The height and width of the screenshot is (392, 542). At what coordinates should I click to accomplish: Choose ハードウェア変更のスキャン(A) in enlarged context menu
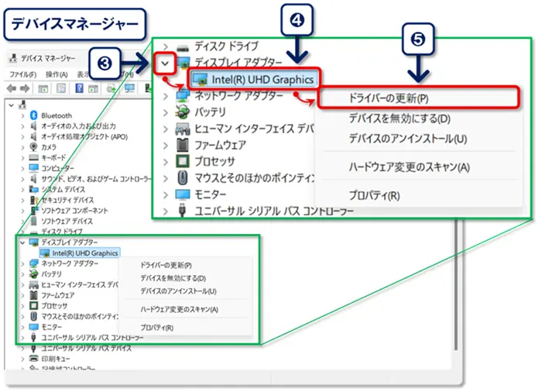[410, 167]
